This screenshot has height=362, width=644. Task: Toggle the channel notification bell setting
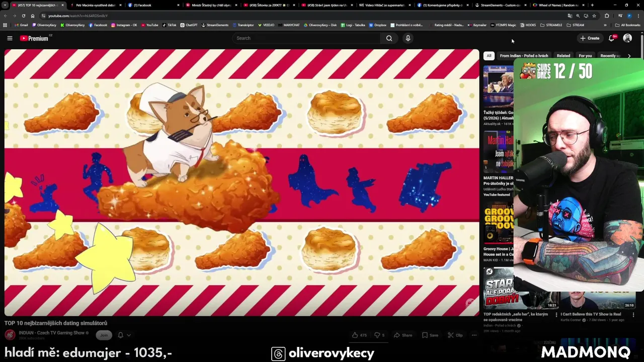120,335
